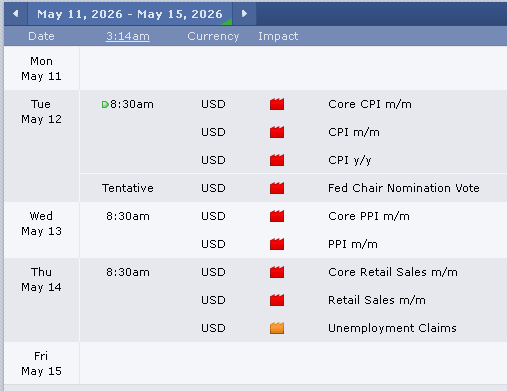507x391 pixels.
Task: Open the Unemployment Claims event row
Action: (x=293, y=328)
